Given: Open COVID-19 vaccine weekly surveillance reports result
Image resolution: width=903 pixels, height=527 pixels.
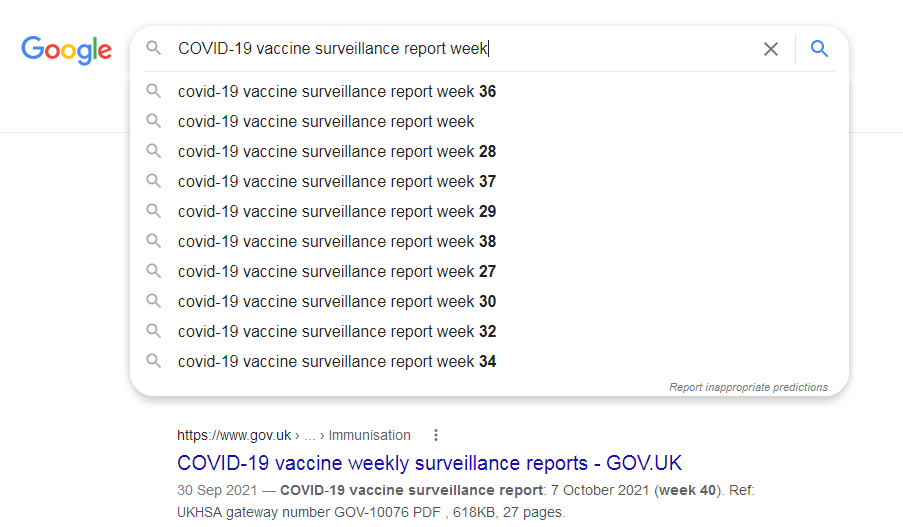Looking at the screenshot, I should pos(429,463).
